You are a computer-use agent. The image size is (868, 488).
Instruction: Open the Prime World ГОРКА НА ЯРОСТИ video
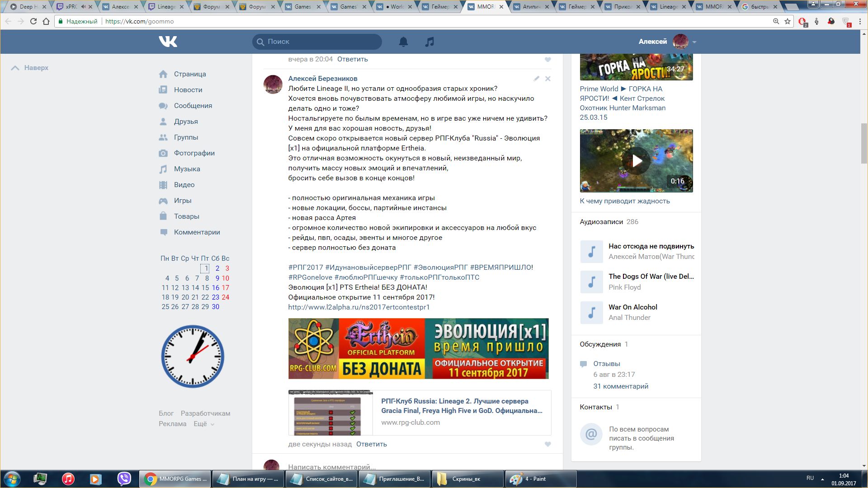(637, 67)
